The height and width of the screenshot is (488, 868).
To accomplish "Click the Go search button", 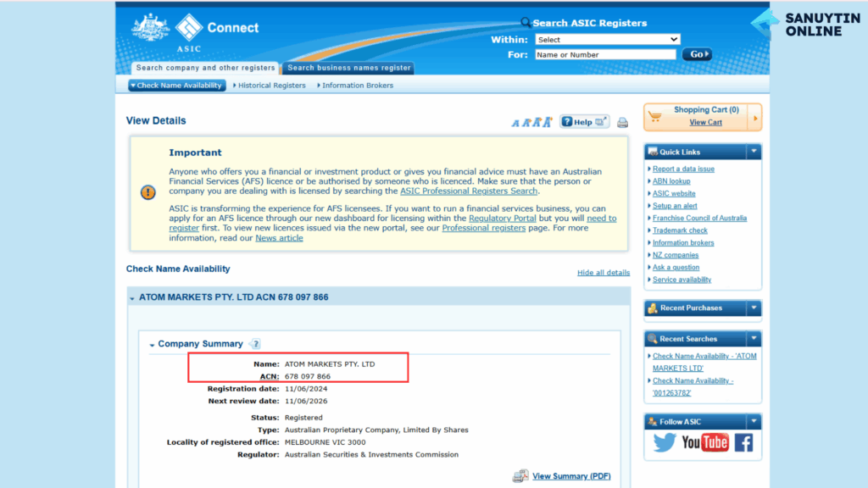I will pyautogui.click(x=697, y=54).
